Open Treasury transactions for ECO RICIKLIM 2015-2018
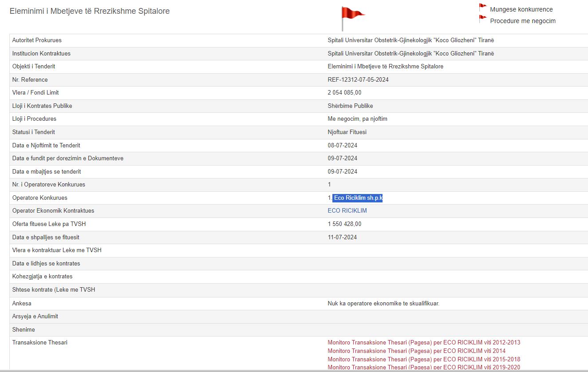The width and height of the screenshot is (588, 372). coord(423,359)
